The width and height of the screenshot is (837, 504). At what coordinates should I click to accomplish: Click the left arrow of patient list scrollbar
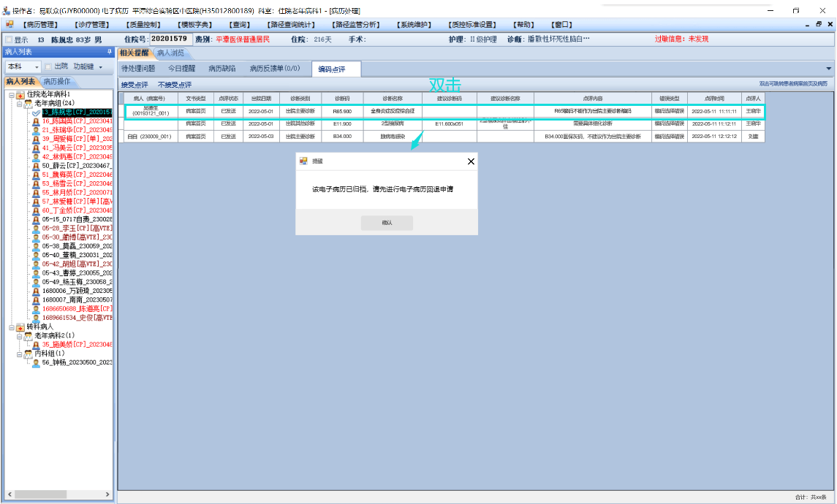pos(10,495)
